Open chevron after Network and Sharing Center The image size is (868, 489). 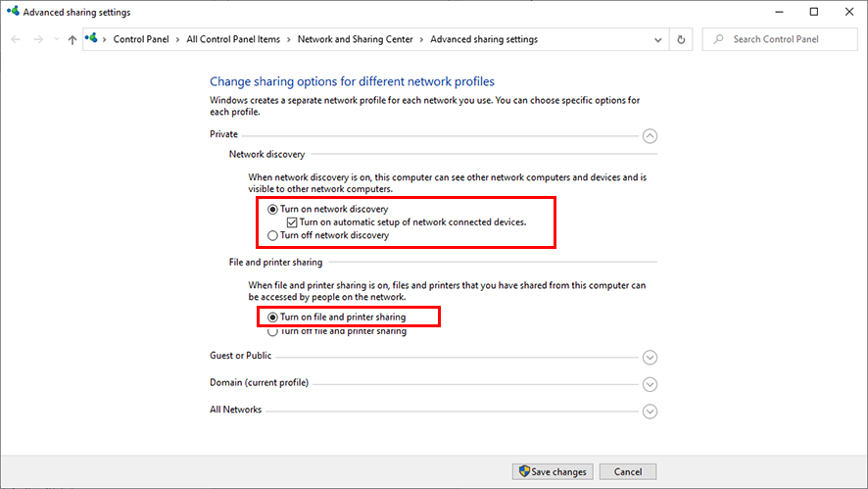[x=422, y=40]
